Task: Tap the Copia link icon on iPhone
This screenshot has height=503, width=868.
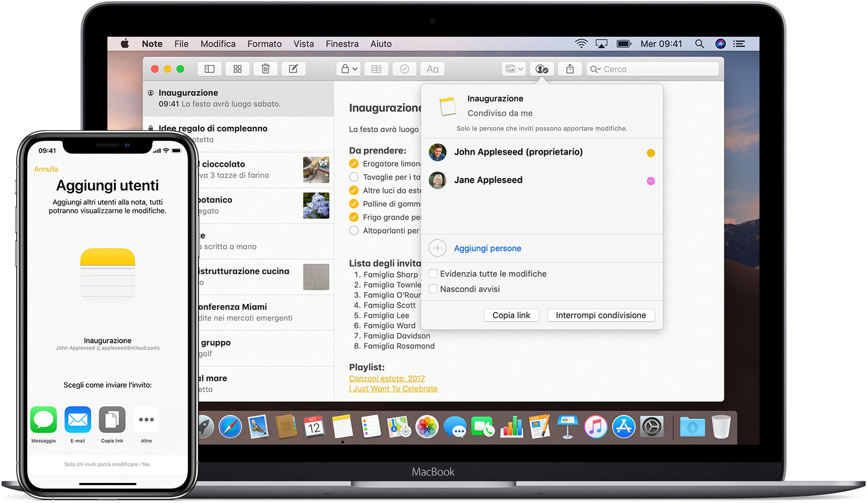Action: [x=112, y=420]
